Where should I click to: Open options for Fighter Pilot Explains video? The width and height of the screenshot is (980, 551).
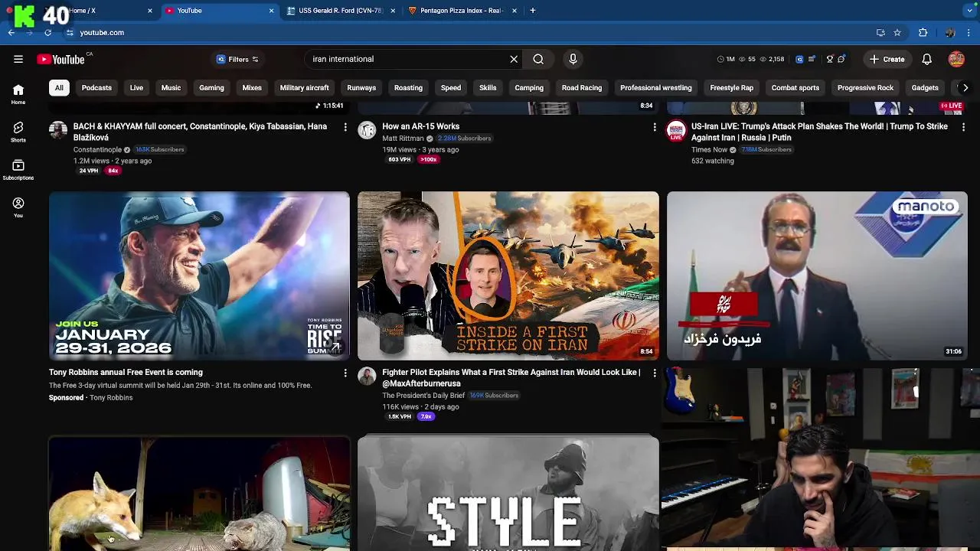(654, 373)
